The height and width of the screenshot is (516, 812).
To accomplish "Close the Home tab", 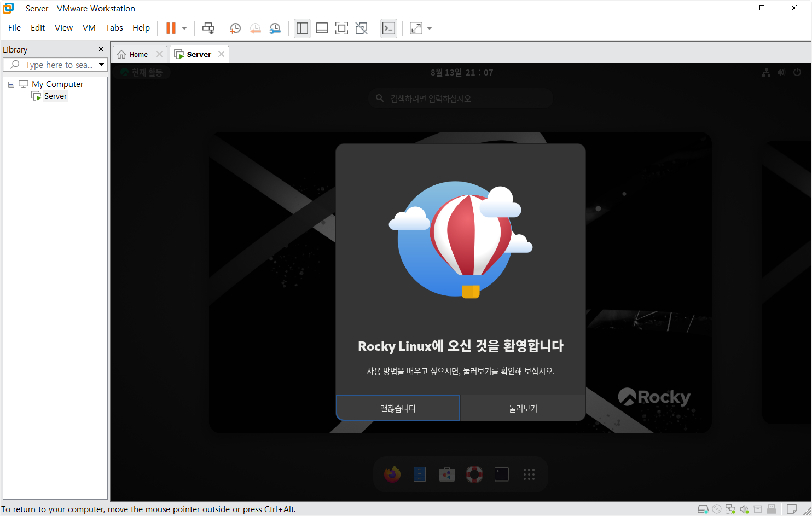I will pyautogui.click(x=159, y=54).
